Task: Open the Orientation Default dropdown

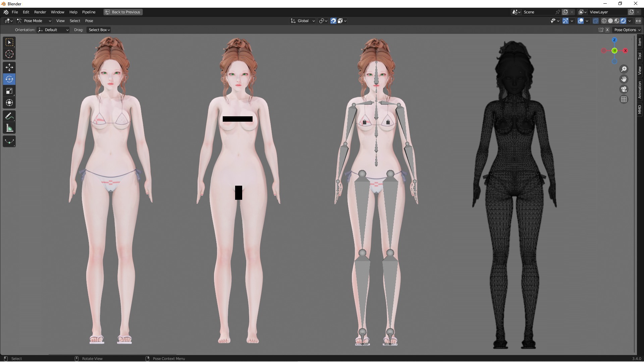Action: click(53, 30)
